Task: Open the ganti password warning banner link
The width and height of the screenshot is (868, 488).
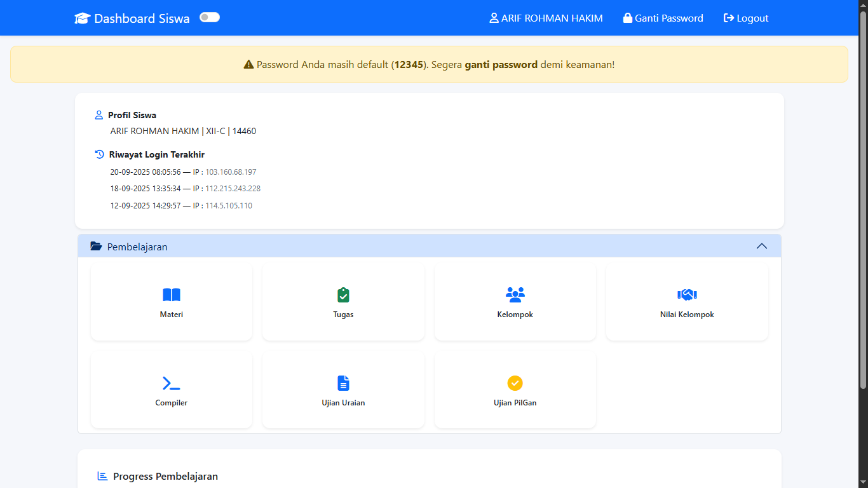Action: 501,64
